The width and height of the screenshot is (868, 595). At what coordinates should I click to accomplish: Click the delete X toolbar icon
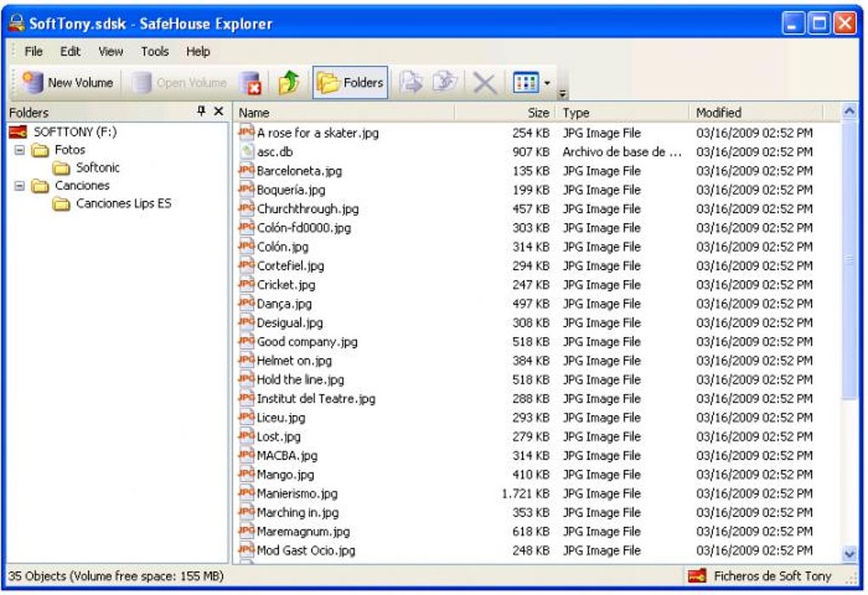coord(484,83)
